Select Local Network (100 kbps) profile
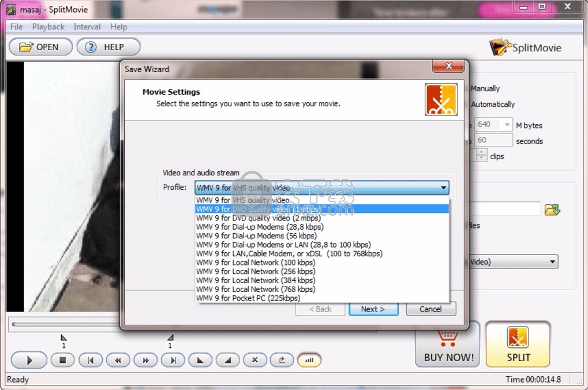Viewport: 588px width, 390px height. pos(322,262)
